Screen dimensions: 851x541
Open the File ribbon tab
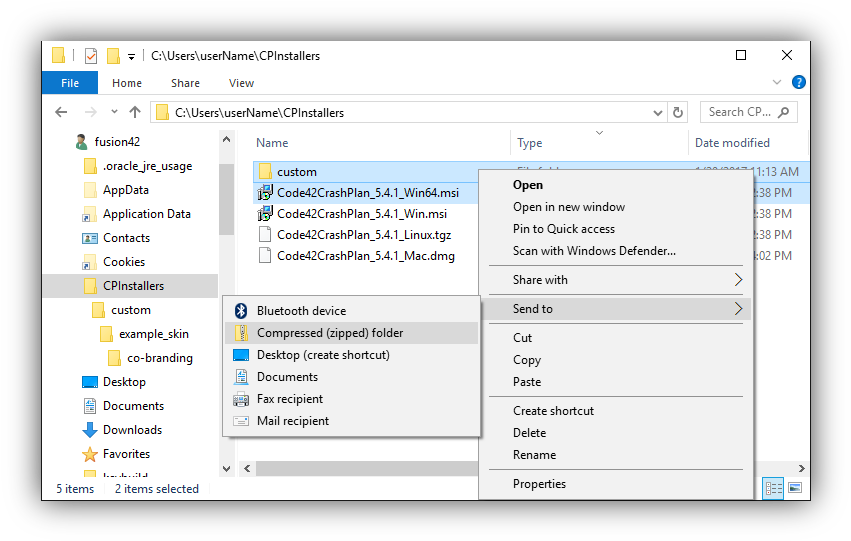70,83
